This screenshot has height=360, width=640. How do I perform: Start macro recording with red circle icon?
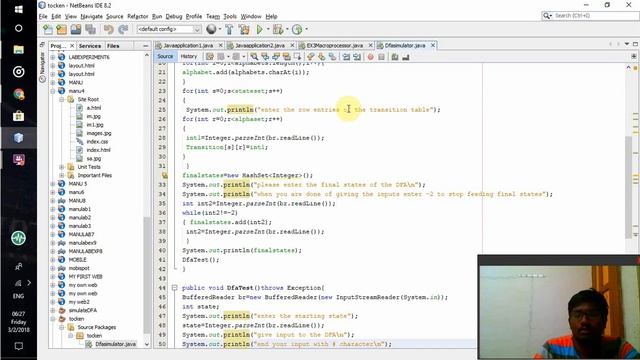pyautogui.click(x=371, y=57)
